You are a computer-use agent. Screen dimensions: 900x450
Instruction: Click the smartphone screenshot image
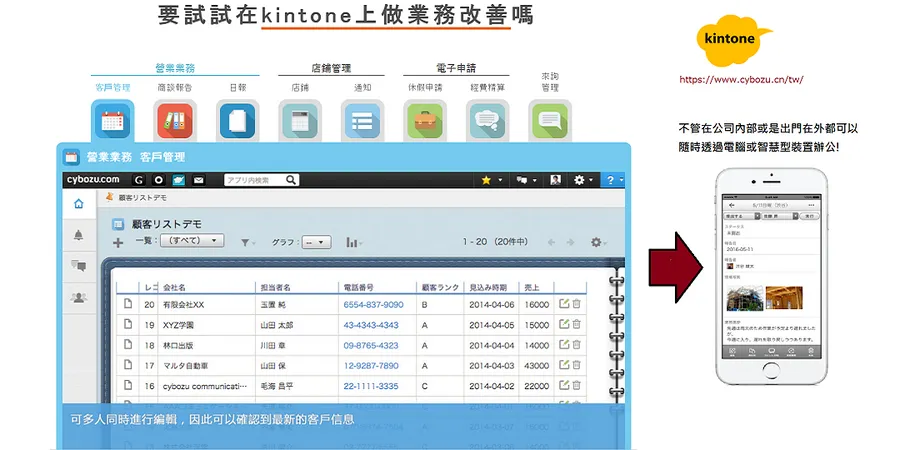[x=770, y=277]
